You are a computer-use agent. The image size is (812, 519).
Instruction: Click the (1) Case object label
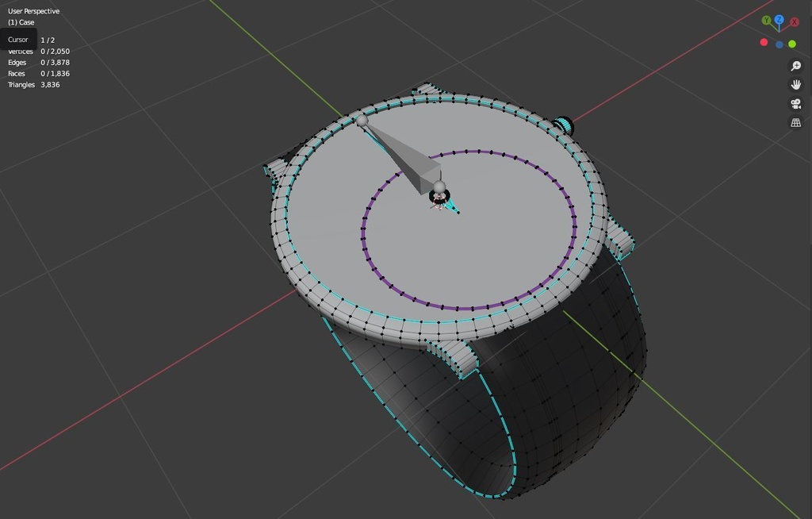click(x=20, y=21)
